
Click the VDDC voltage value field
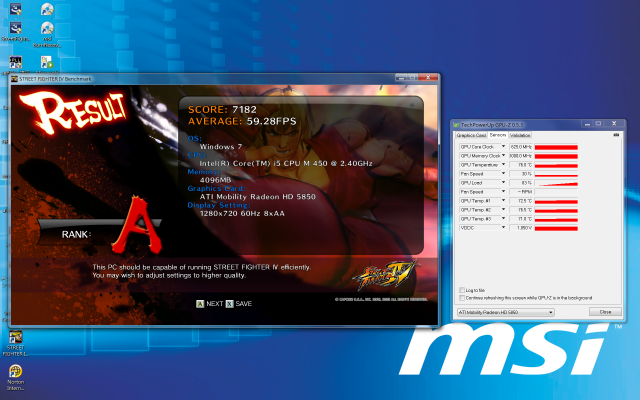(521, 227)
